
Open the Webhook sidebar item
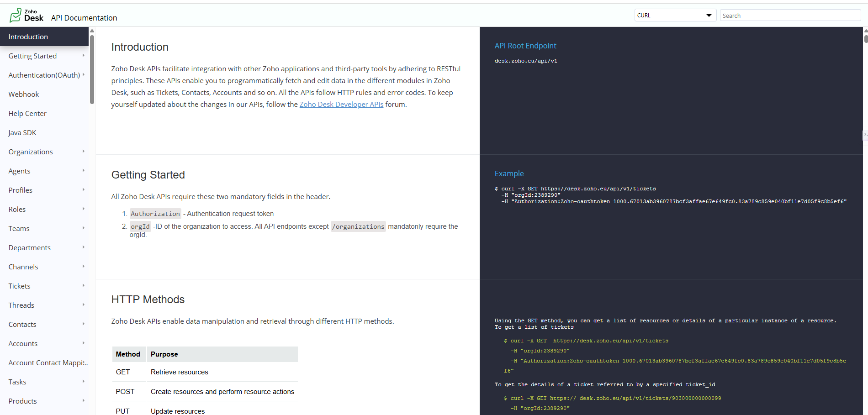pos(24,94)
